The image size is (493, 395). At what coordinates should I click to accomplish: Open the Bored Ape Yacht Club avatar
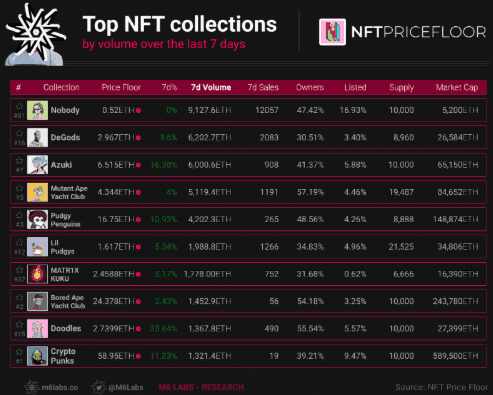(37, 301)
